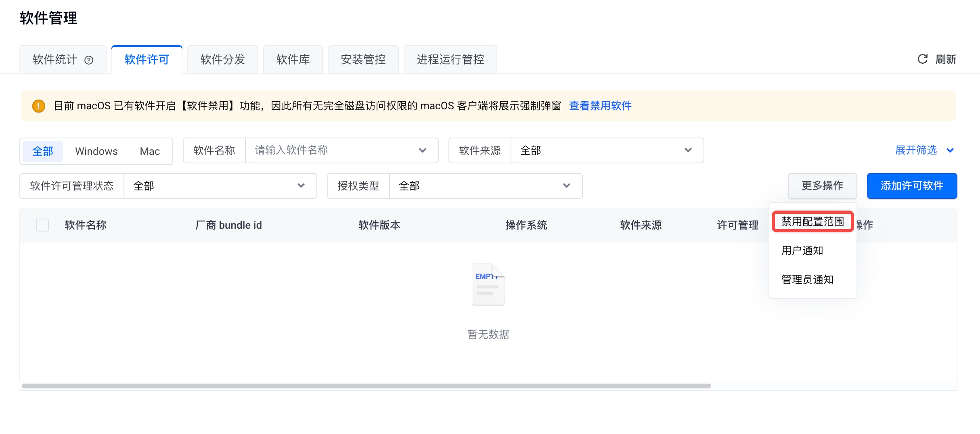This screenshot has width=980, height=434.
Task: Click the chevron icon beside 展开筛选
Action: coord(950,150)
